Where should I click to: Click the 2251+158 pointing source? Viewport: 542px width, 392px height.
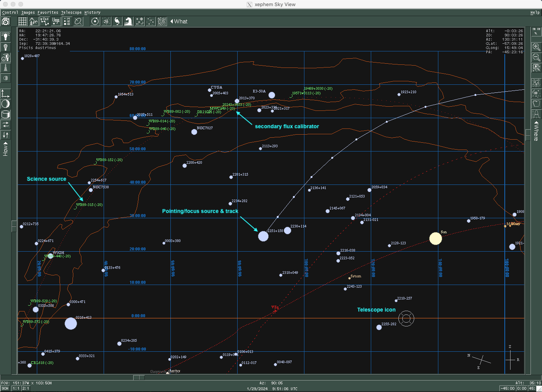pos(263,236)
